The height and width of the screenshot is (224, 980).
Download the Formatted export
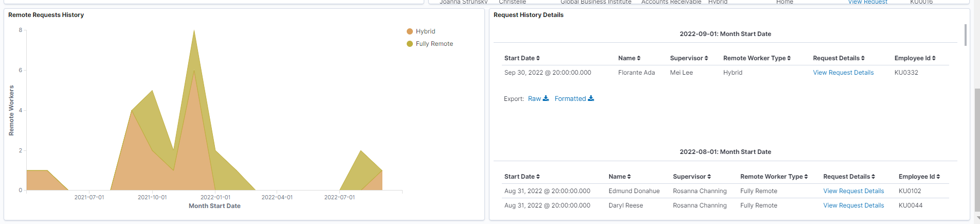[574, 99]
